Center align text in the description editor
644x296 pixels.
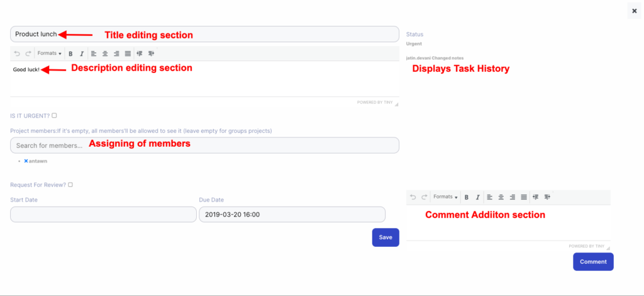pos(105,54)
